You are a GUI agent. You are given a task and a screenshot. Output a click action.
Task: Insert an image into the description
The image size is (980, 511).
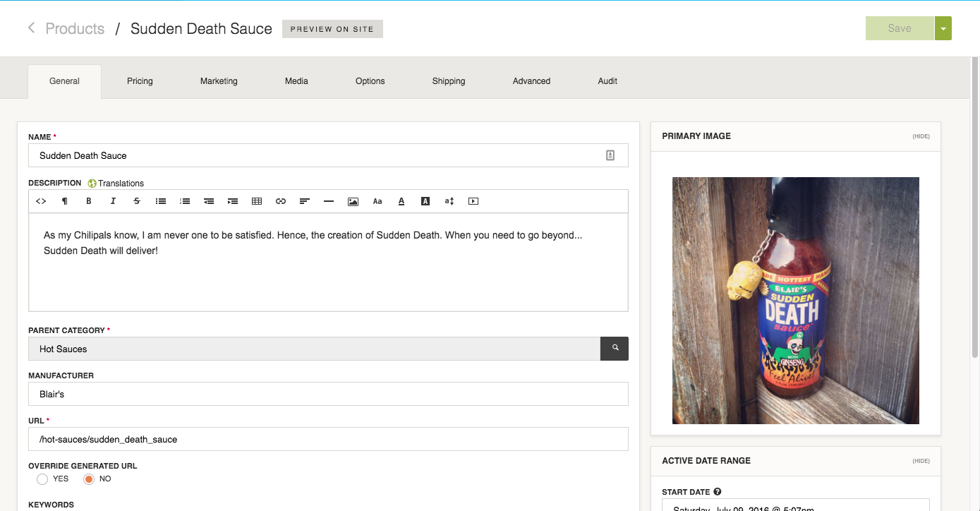pos(353,201)
